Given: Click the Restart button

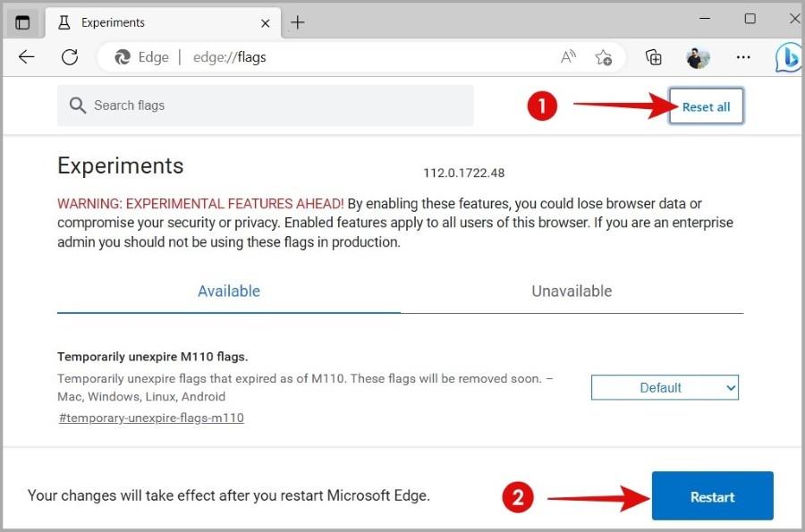Looking at the screenshot, I should (713, 496).
